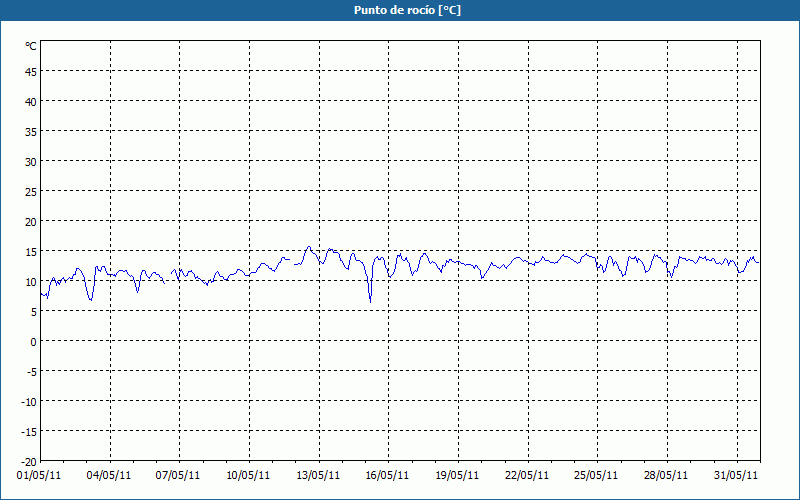Click the positive 5 value on the y-axis
Viewport: 800px width, 500px height.
[x=34, y=312]
